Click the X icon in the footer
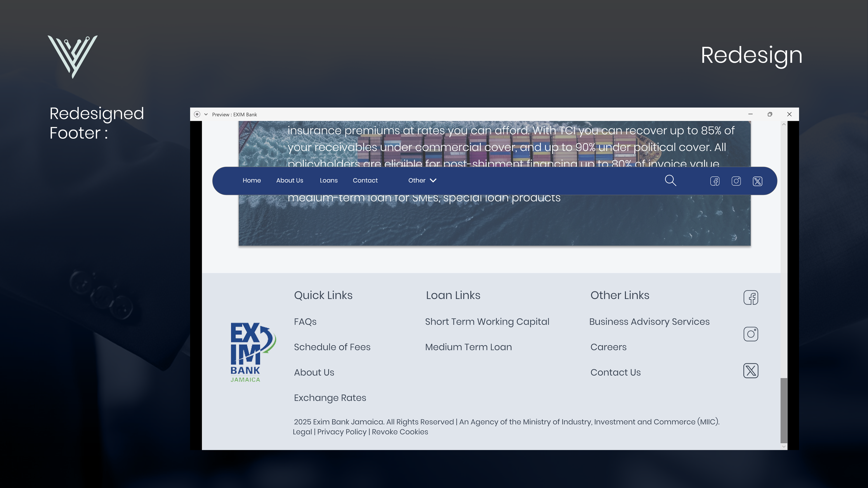Image resolution: width=868 pixels, height=488 pixels. tap(751, 371)
